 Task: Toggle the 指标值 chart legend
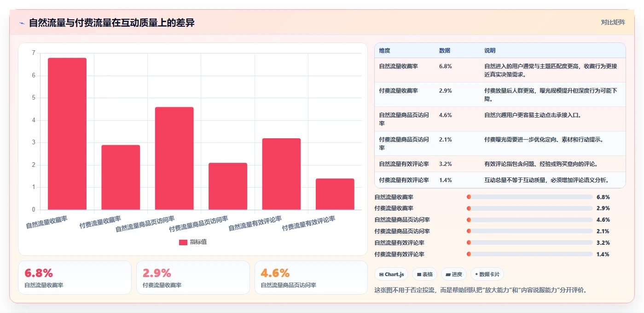click(x=193, y=242)
